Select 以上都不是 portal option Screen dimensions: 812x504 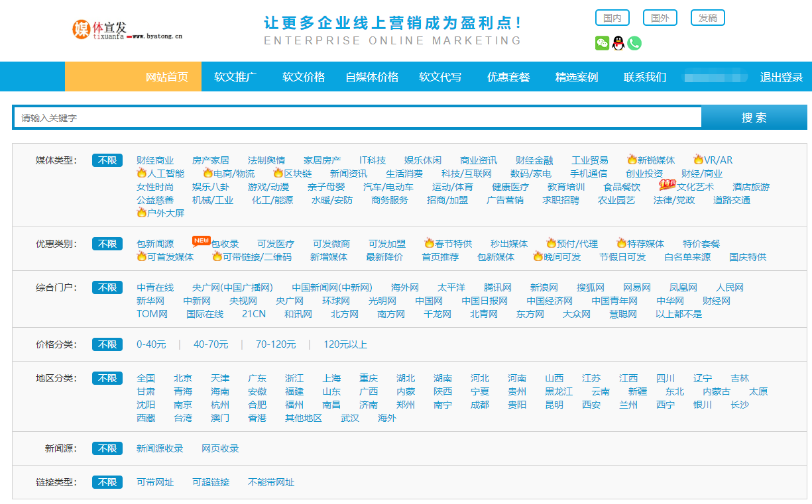click(679, 314)
